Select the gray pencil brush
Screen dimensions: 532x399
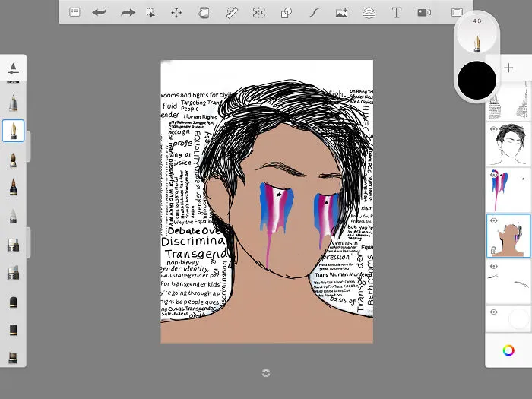(x=13, y=103)
